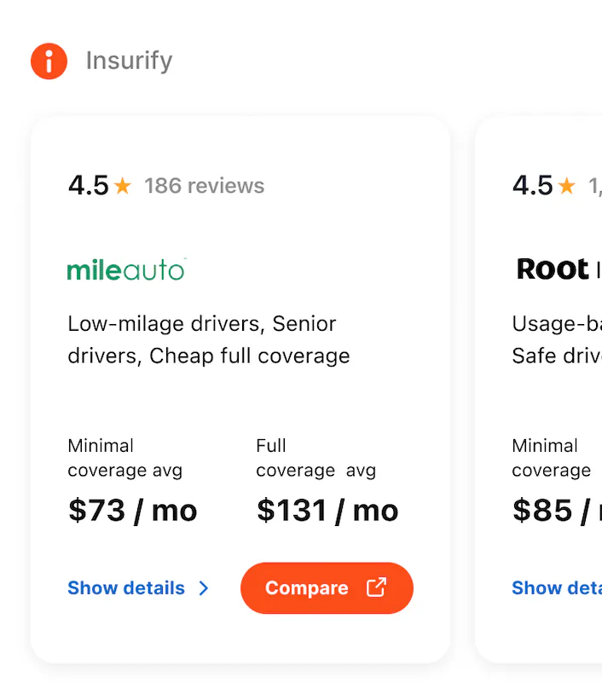Screen dimensions: 602x700
Task: Click the 'i' symbol in the Insurify logo
Action: [x=49, y=61]
